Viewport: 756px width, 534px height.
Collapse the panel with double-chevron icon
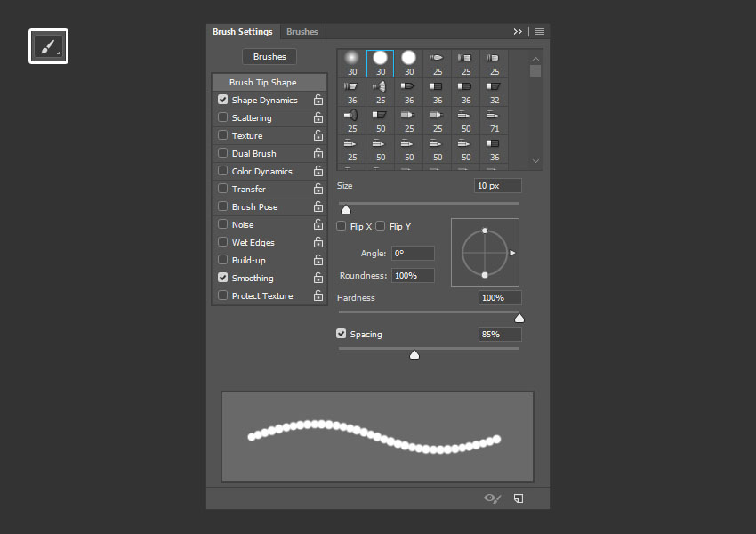coord(518,32)
